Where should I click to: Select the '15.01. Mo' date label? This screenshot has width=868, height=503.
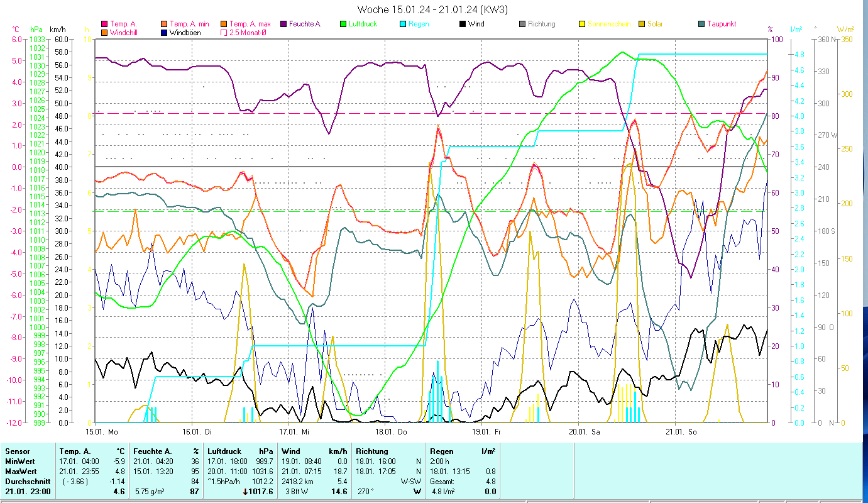[x=102, y=432]
